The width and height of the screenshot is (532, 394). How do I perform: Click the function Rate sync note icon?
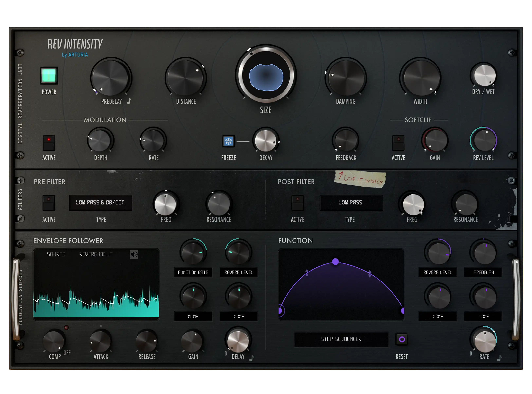499,358
